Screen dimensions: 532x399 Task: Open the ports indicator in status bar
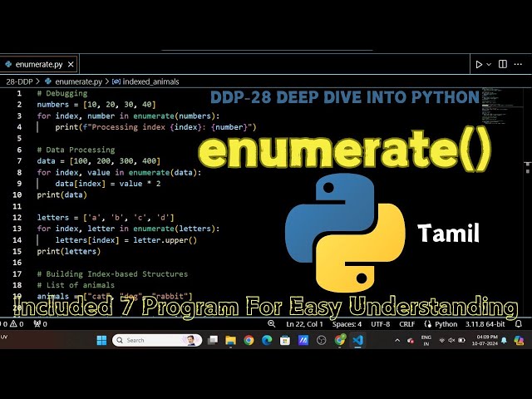pyautogui.click(x=41, y=324)
